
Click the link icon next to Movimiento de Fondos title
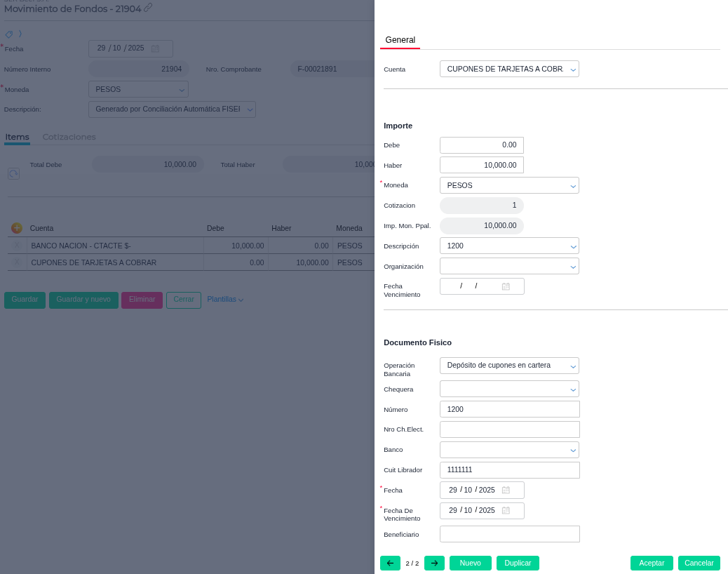pyautogui.click(x=148, y=8)
